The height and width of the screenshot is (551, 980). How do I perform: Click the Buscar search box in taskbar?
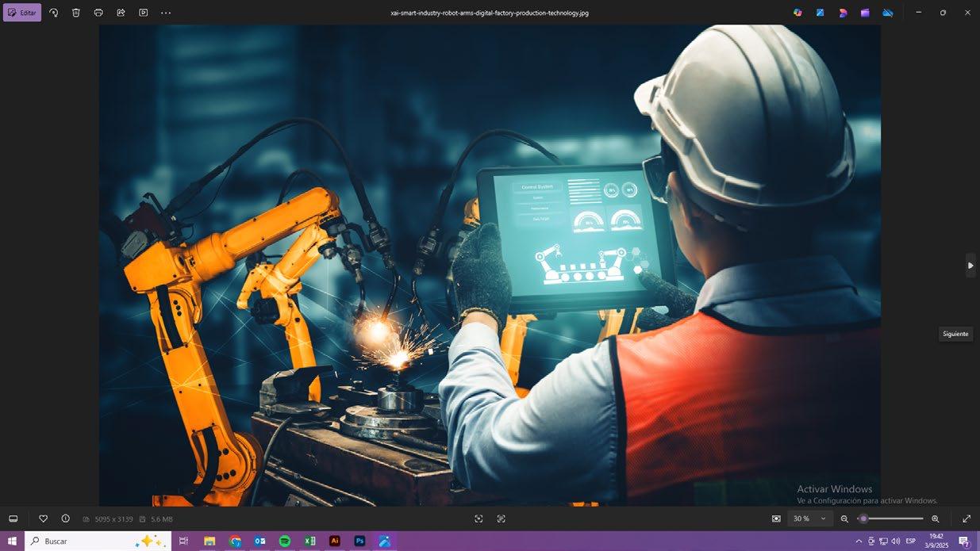(x=98, y=541)
